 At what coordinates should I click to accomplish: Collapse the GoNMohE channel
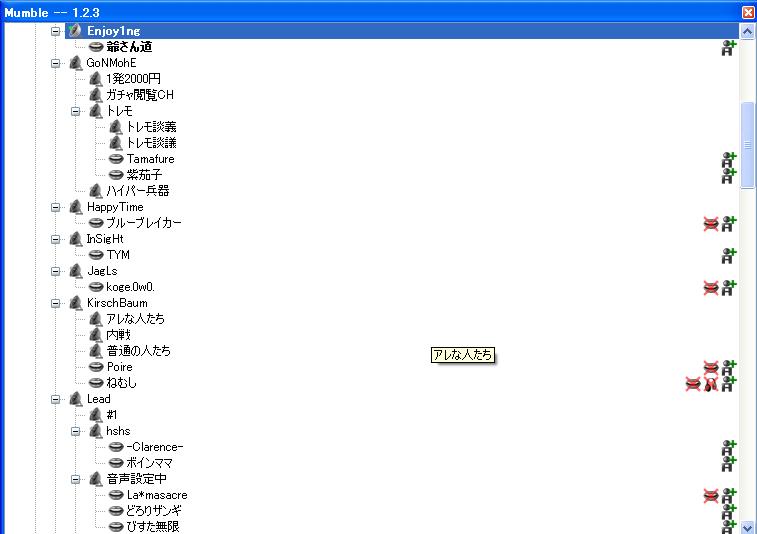click(56, 63)
